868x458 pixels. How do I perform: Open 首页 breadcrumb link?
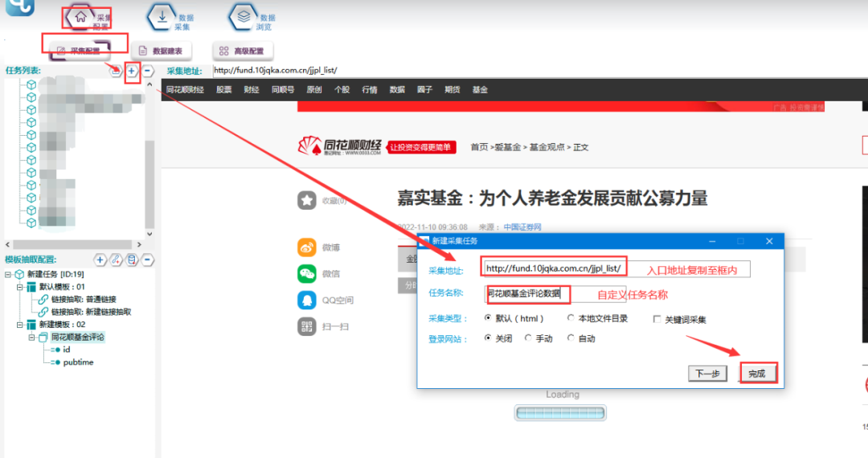point(479,147)
